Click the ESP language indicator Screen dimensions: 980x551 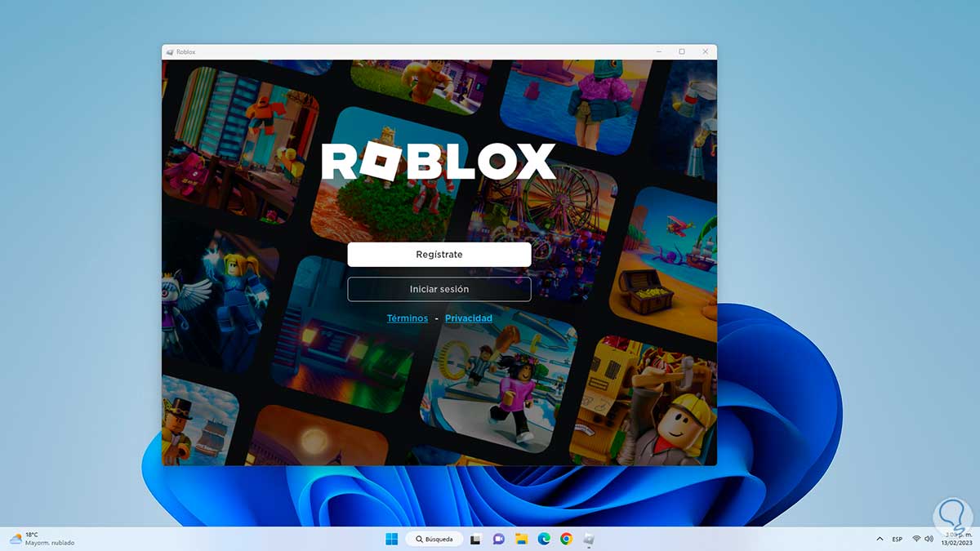(898, 539)
